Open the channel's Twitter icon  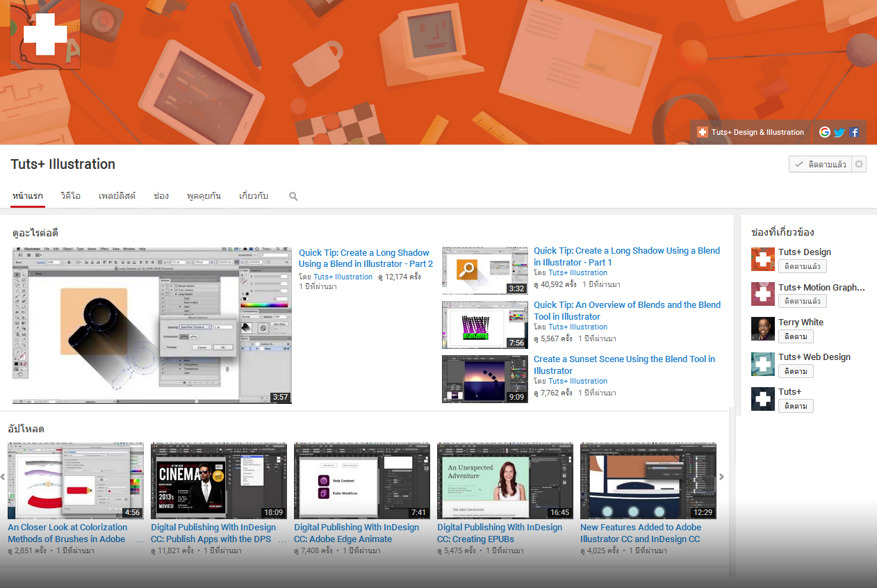pyautogui.click(x=839, y=132)
